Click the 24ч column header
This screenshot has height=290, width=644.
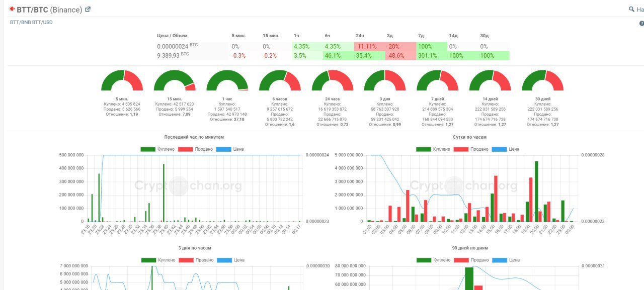[360, 36]
